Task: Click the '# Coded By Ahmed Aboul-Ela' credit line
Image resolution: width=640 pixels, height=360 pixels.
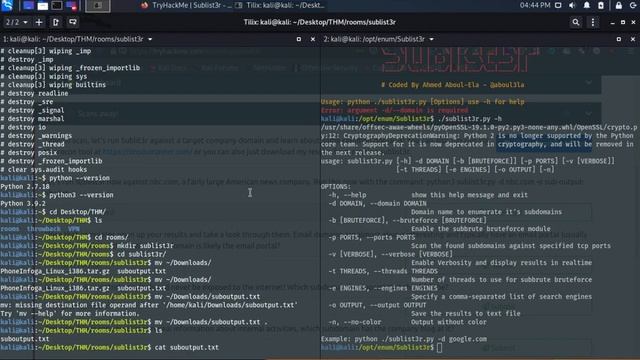Action: tap(452, 85)
